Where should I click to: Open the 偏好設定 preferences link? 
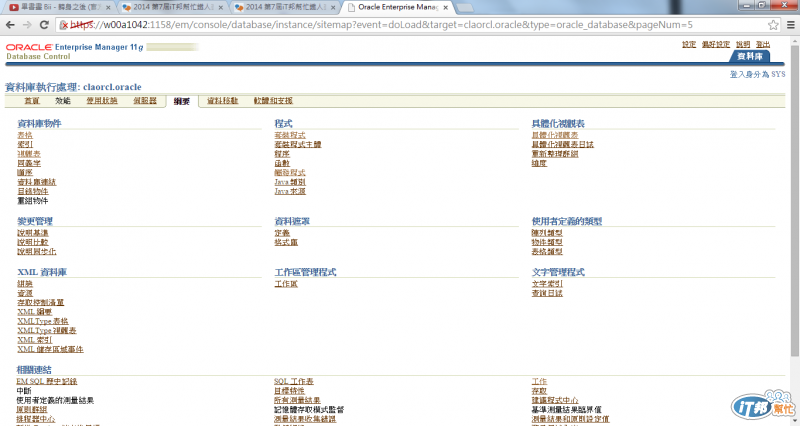tap(716, 44)
